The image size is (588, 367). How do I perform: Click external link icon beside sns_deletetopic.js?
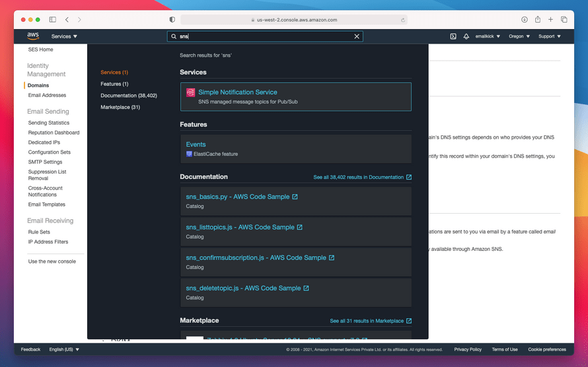(306, 288)
